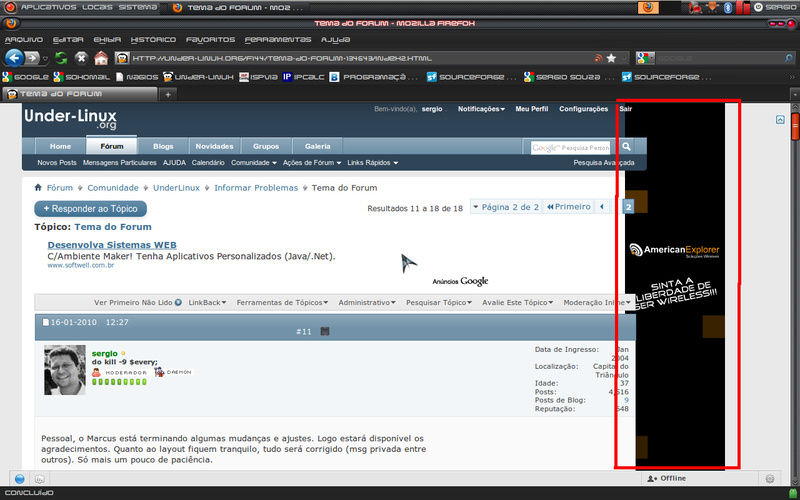Screen dimensions: 800x500
Task: Open the Notificações dropdown
Action: pyautogui.click(x=481, y=109)
